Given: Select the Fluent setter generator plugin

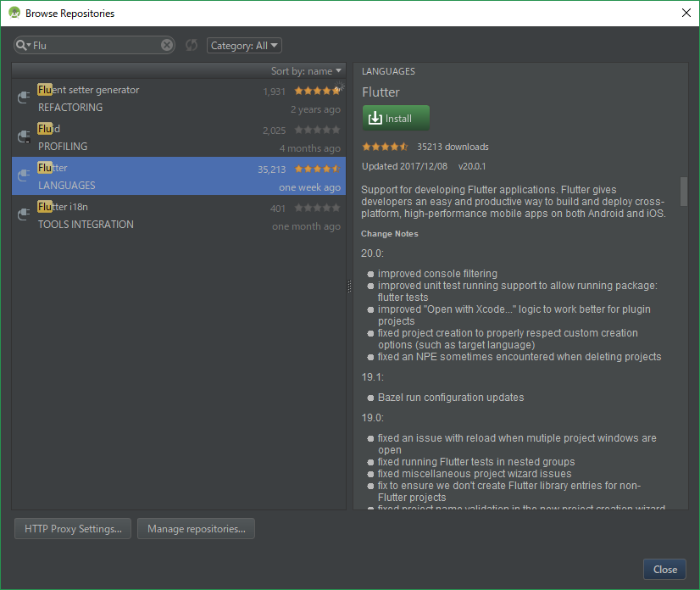Looking at the screenshot, I should tap(179, 98).
